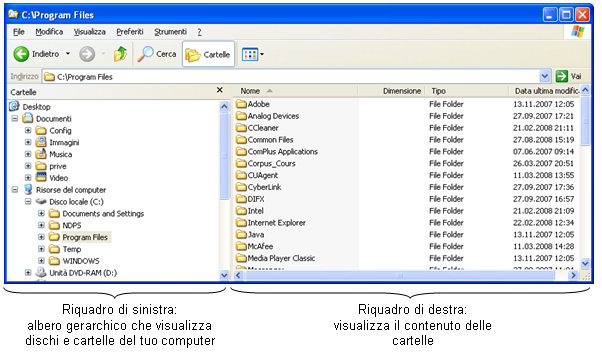Go back with the Indietro arrow icon

pos(21,54)
